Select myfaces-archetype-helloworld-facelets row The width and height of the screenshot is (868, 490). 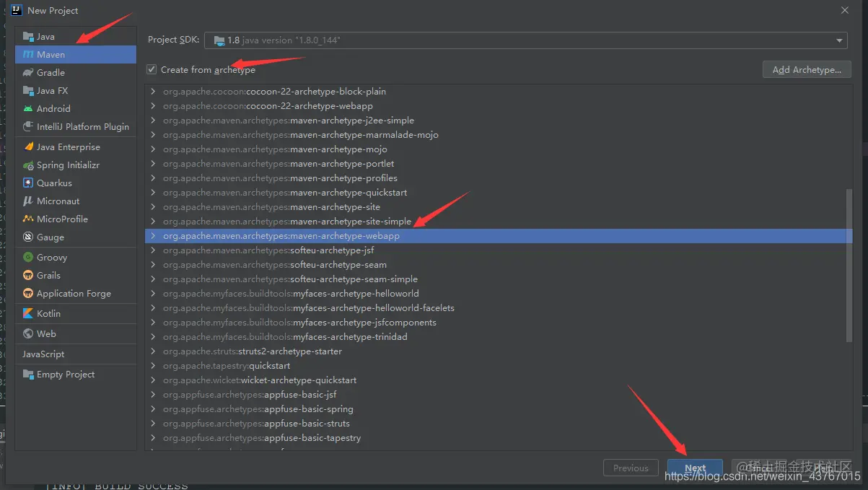pos(498,308)
